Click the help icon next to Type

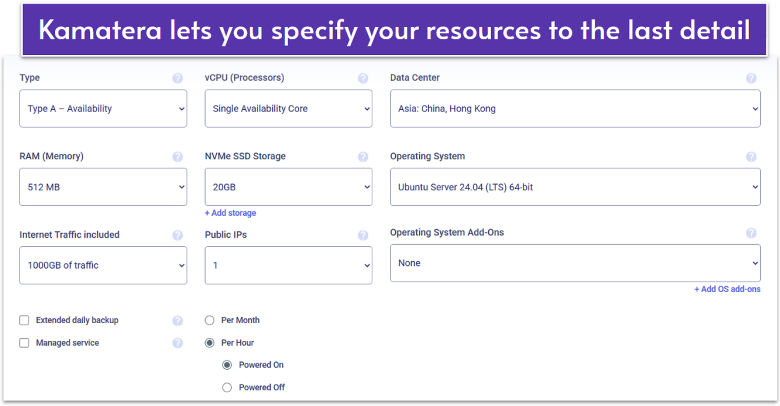click(177, 78)
